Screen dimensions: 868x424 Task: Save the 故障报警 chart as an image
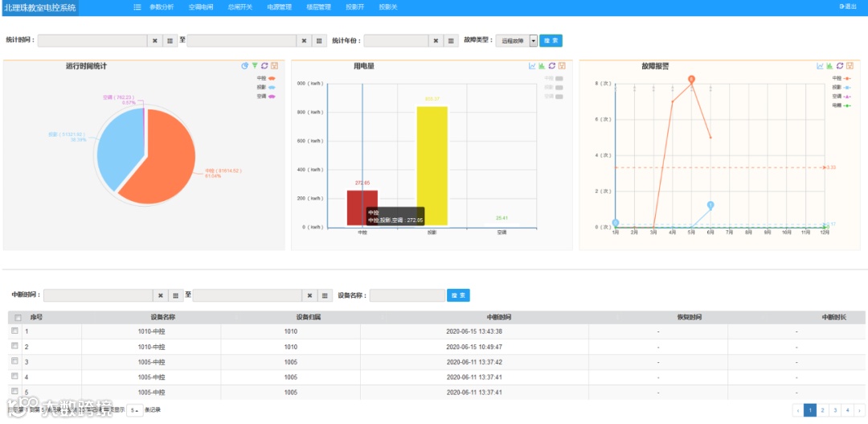click(x=850, y=66)
